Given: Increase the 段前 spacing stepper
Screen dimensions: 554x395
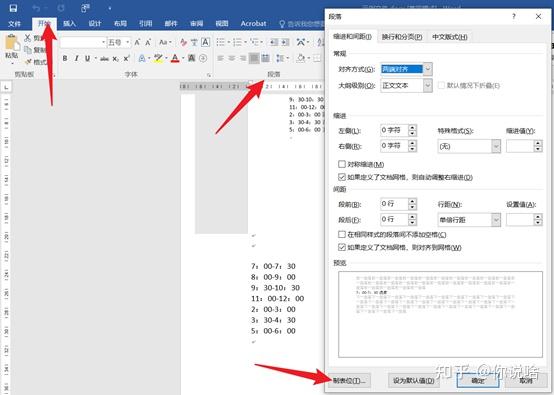Looking at the screenshot, I should pos(412,201).
